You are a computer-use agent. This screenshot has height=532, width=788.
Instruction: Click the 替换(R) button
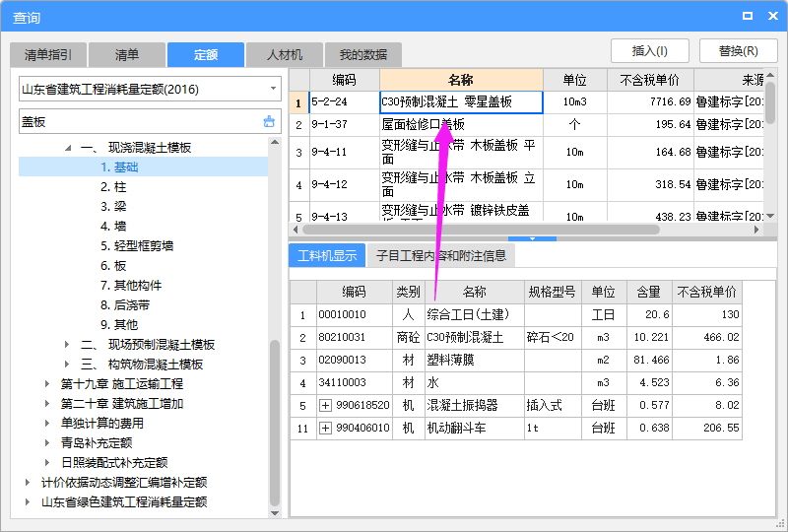coord(738,51)
